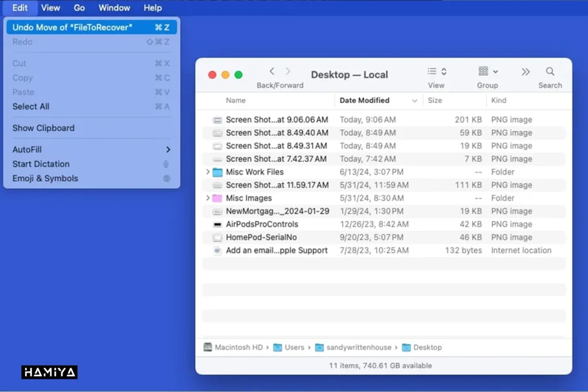This screenshot has width=588, height=392.
Task: Click 12/26/23, 8:42 AM date cell
Action: (x=374, y=224)
